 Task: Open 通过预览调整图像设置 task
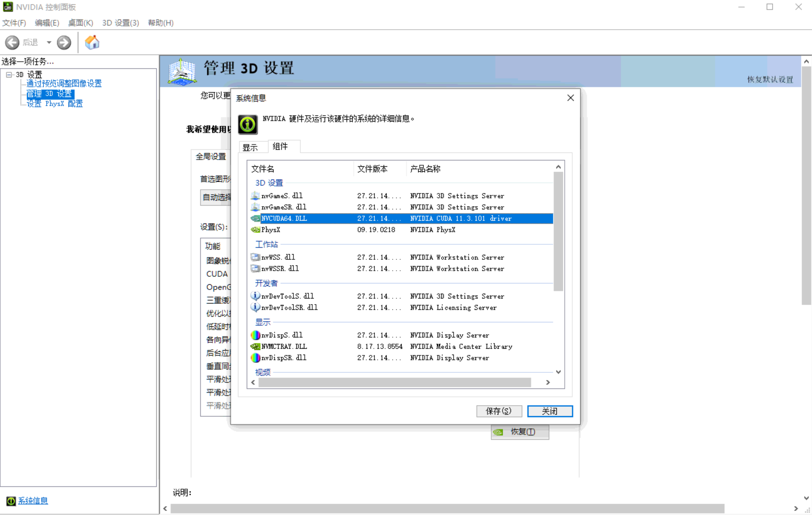coord(64,83)
